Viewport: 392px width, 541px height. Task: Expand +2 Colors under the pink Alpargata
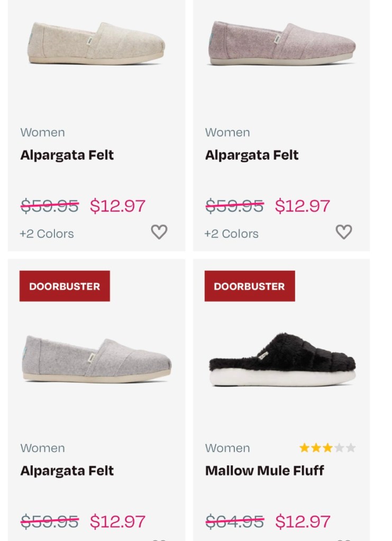pos(231,234)
